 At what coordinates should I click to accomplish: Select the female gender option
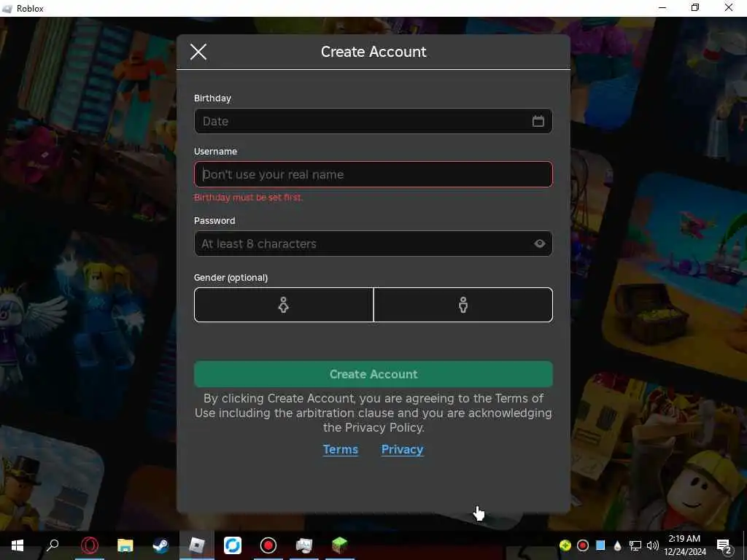(284, 305)
